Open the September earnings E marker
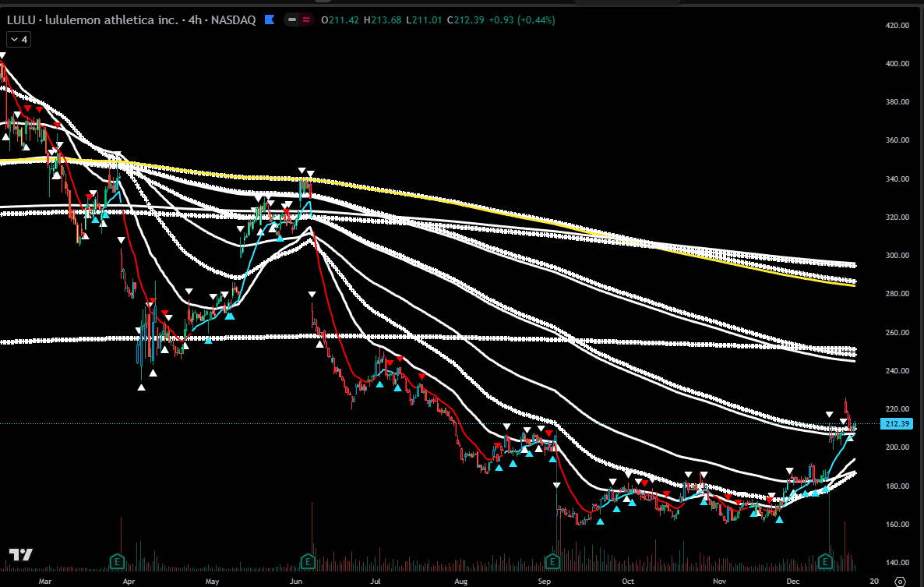 click(x=552, y=561)
